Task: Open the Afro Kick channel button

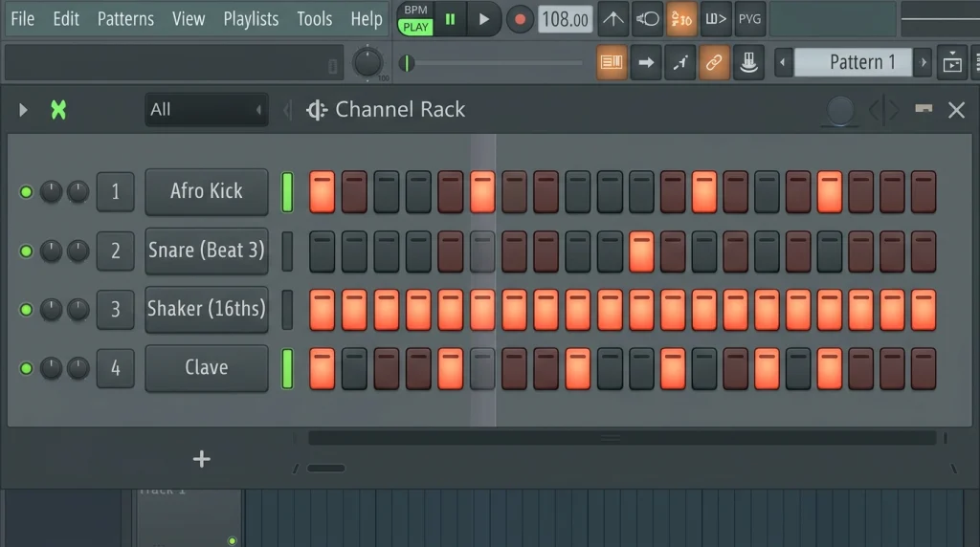Action: click(207, 191)
